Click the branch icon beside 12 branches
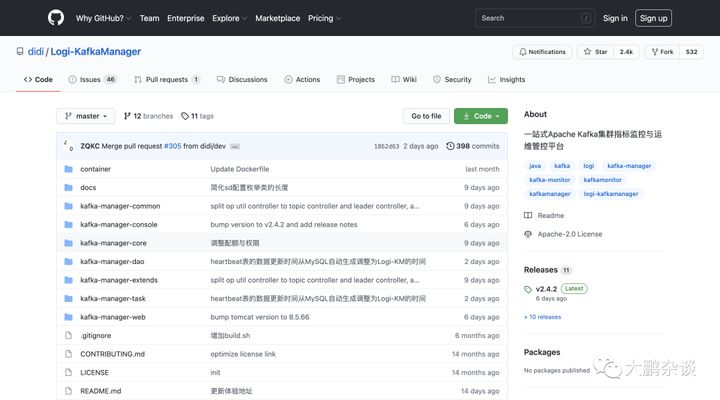The width and height of the screenshot is (720, 400). (x=127, y=116)
